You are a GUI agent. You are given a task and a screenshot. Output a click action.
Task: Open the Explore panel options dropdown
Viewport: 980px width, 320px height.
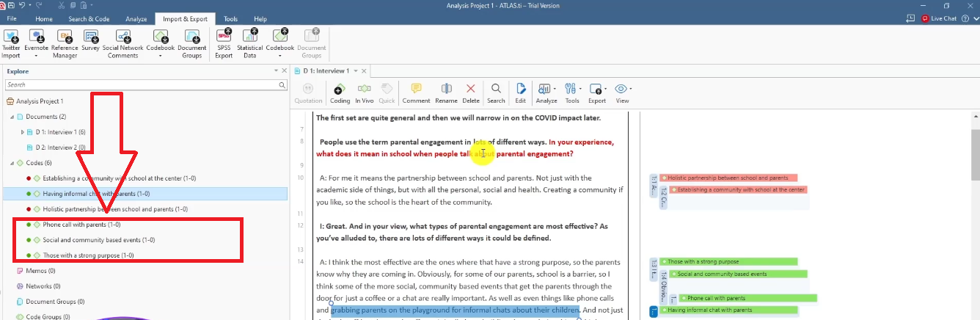(276, 71)
